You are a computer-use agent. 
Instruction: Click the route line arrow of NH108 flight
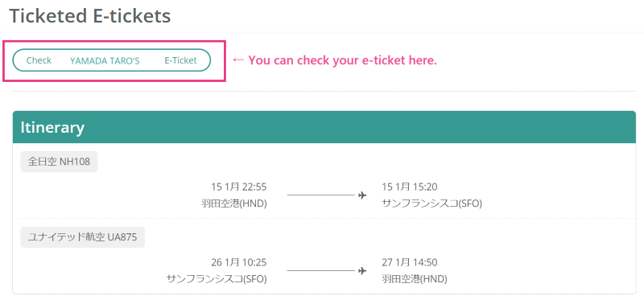coord(327,195)
